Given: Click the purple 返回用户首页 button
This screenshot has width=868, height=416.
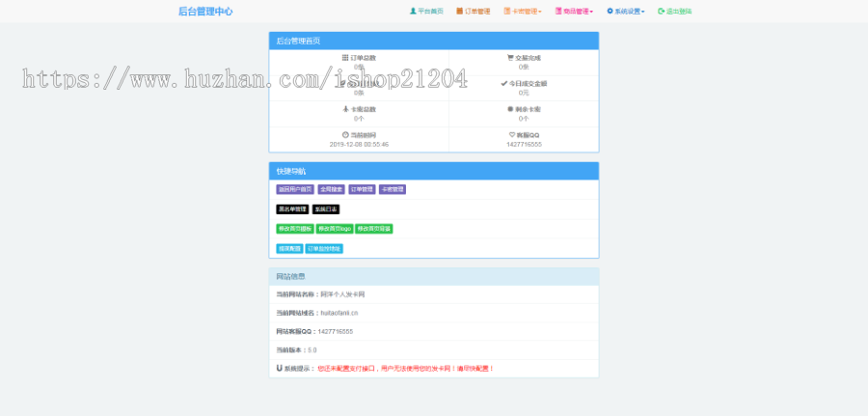Looking at the screenshot, I should point(295,189).
